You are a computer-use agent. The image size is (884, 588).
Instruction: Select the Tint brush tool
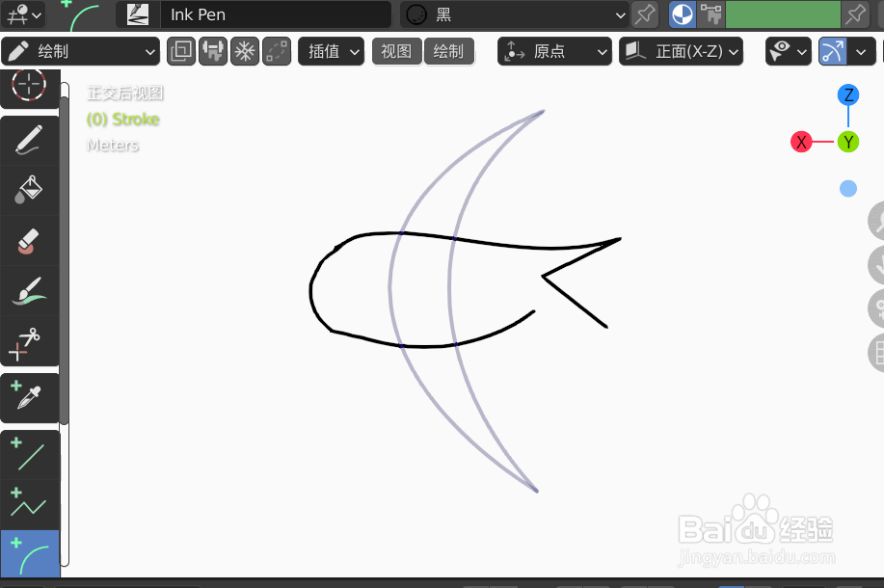click(x=30, y=290)
